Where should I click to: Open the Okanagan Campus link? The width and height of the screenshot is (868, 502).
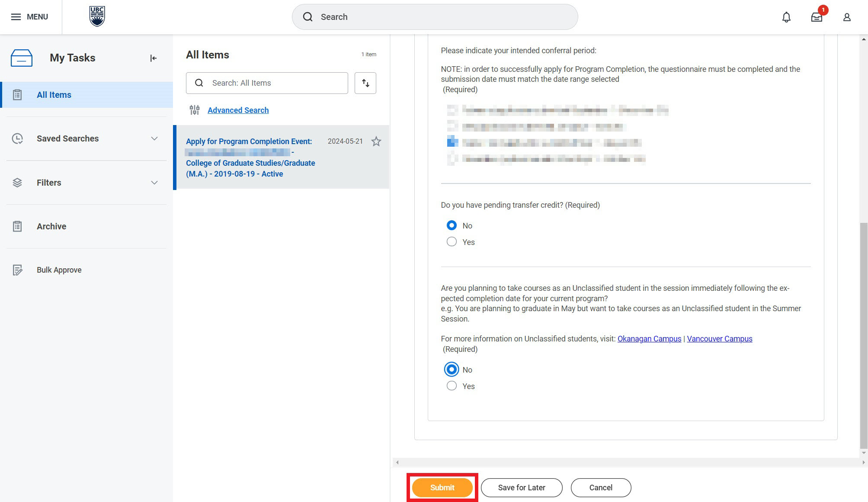coord(649,339)
